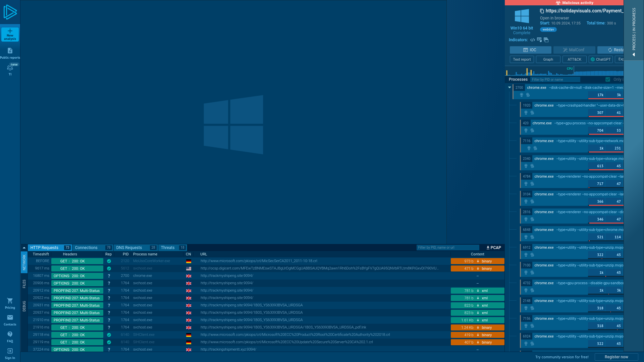This screenshot has width=644, height=362.
Task: Click the Malicious activity biohazard banner
Action: pyautogui.click(x=564, y=3)
